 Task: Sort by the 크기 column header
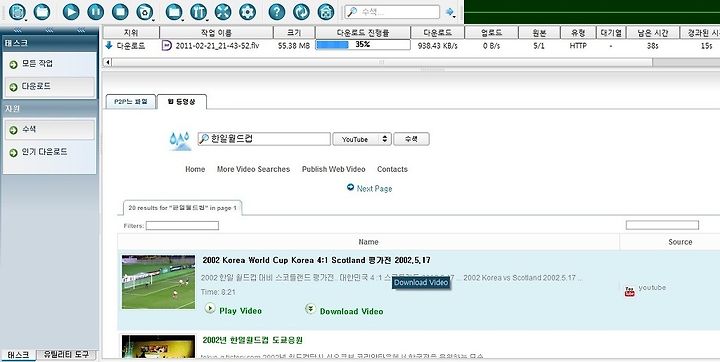pos(294,33)
